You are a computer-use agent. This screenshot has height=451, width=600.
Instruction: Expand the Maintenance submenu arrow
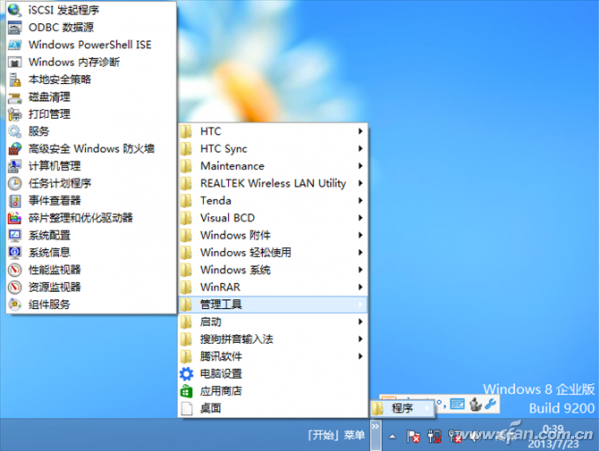(360, 166)
